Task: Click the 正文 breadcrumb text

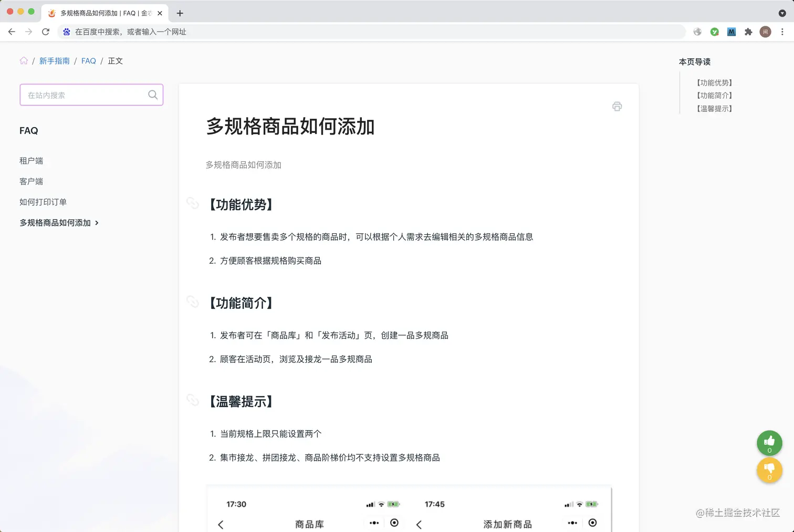Action: point(116,61)
